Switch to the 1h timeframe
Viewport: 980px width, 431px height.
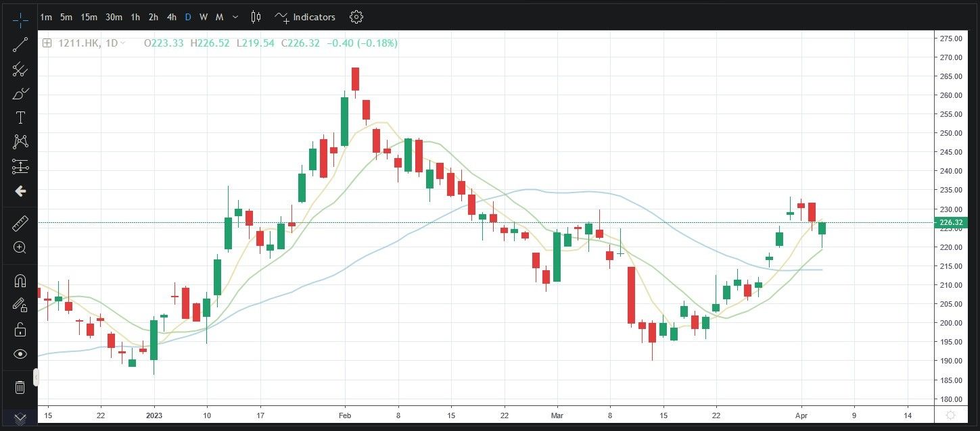point(135,17)
